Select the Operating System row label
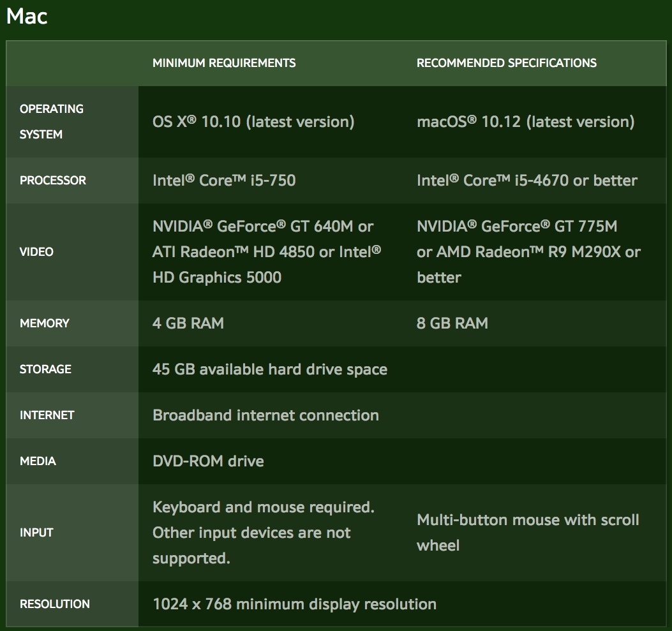This screenshot has height=631, width=672. [51, 121]
